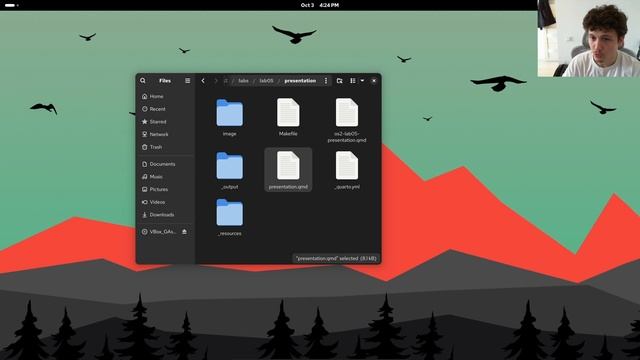
Task: Click the Activities indicator in top bar
Action: pos(11,5)
